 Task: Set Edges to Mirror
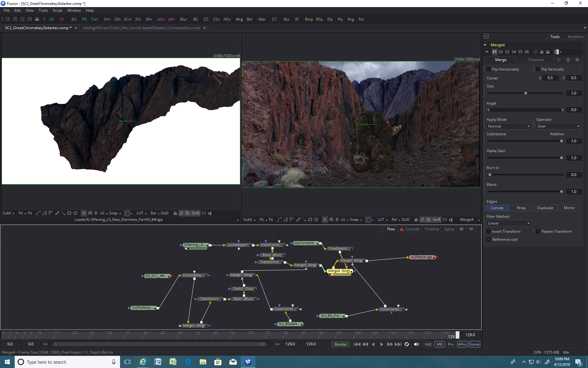569,208
